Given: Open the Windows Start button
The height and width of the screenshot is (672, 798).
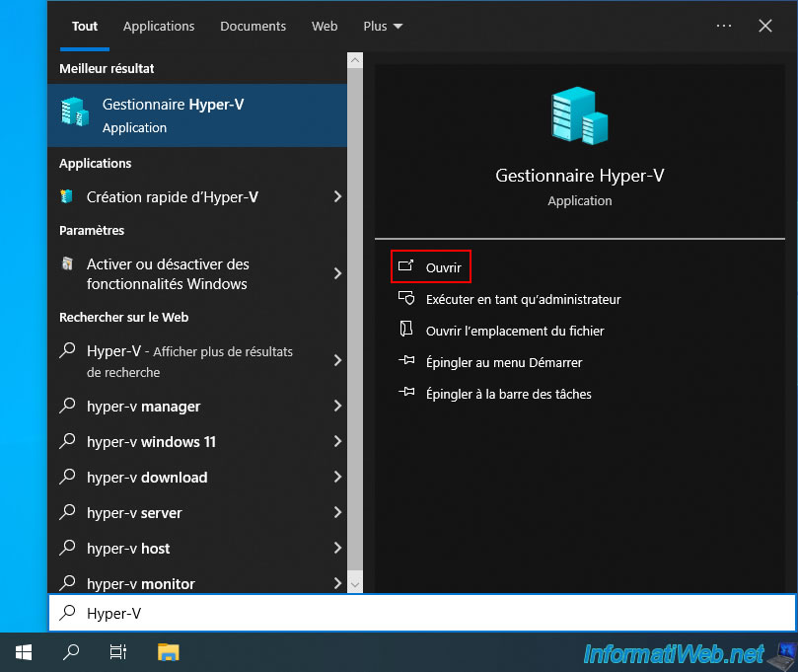Looking at the screenshot, I should pos(24,652).
